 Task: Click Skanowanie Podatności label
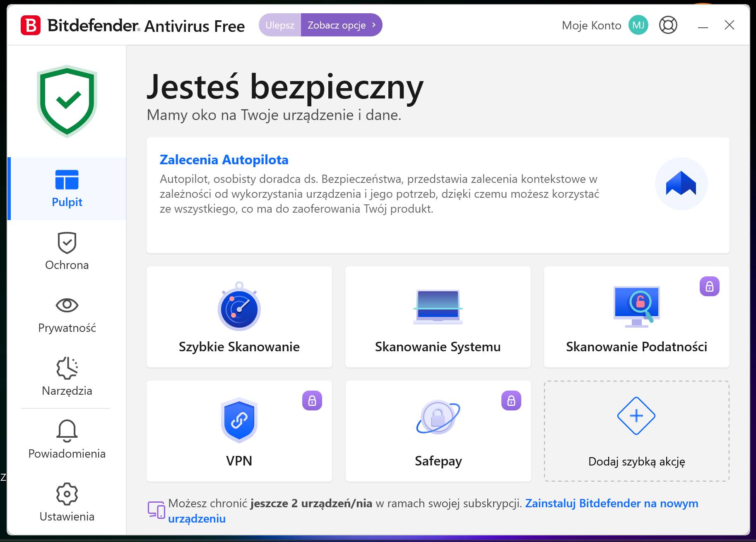tap(636, 347)
